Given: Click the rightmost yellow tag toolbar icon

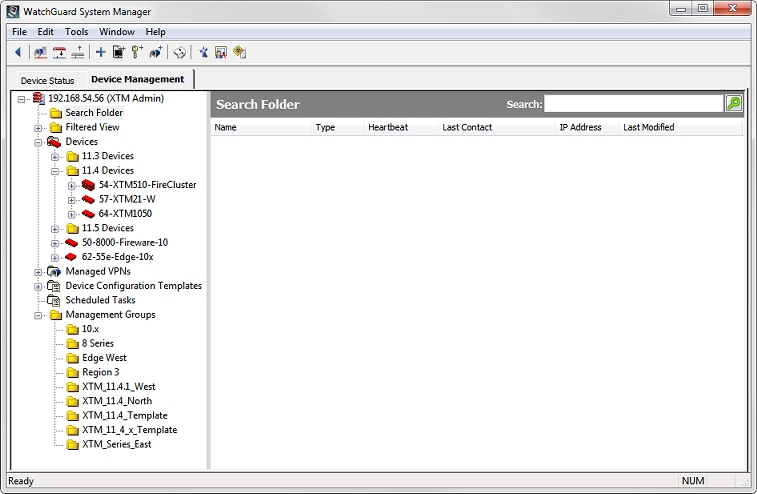Looking at the screenshot, I should pos(239,52).
